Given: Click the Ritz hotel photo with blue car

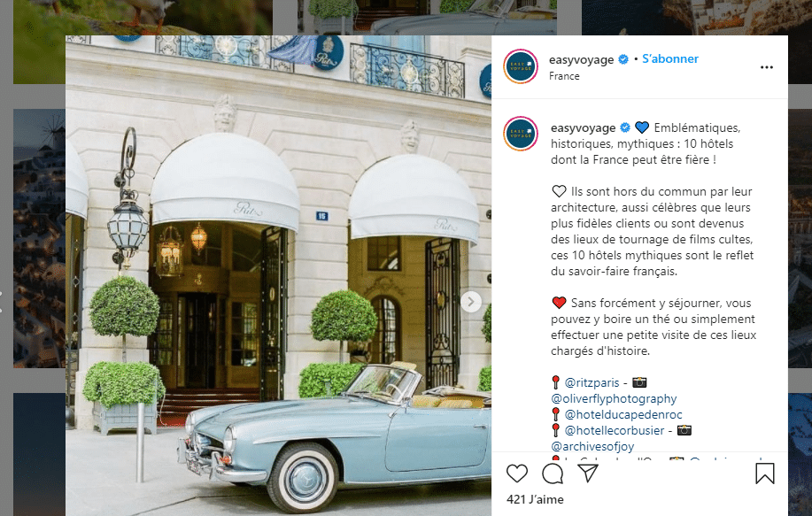Looking at the screenshot, I should click(x=278, y=275).
